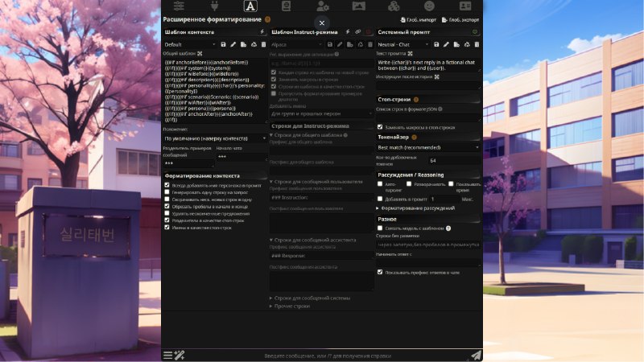Open character management card icon

click(465, 6)
